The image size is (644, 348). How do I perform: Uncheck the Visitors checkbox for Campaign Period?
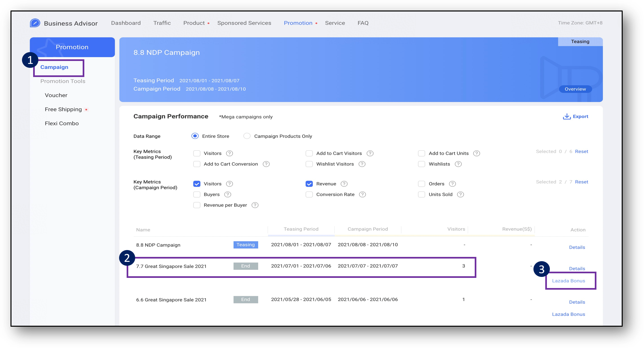[x=197, y=184]
